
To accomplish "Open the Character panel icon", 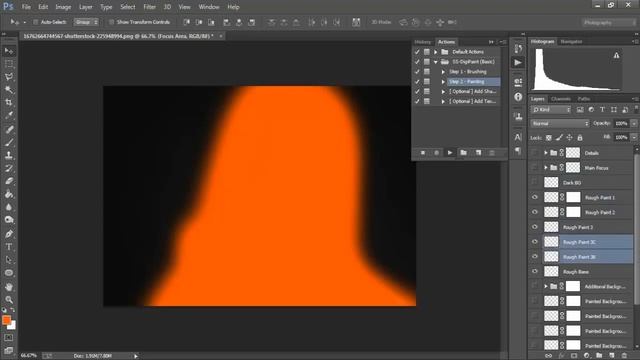I will pos(518,137).
